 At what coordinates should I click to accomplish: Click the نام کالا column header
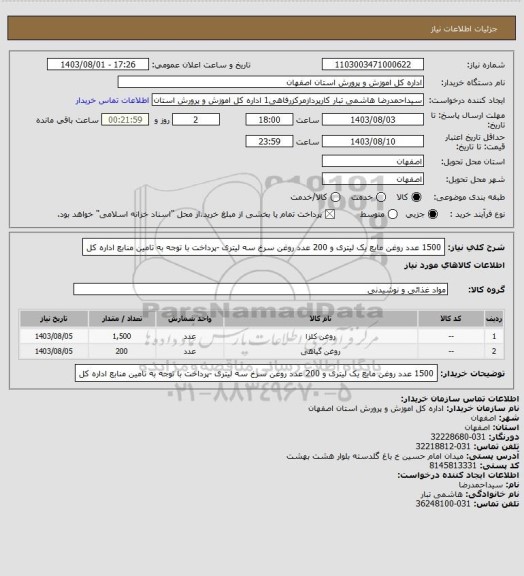[320, 318]
